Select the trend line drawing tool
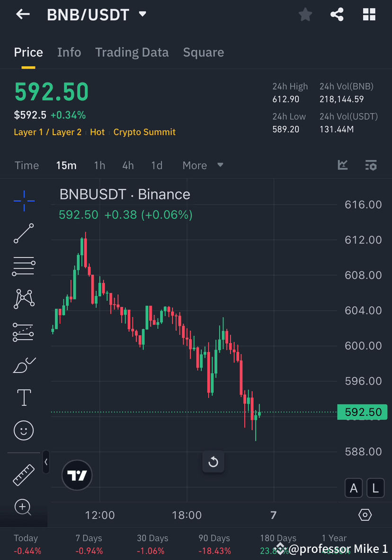Screen dimensions: 392x560 pos(24,234)
